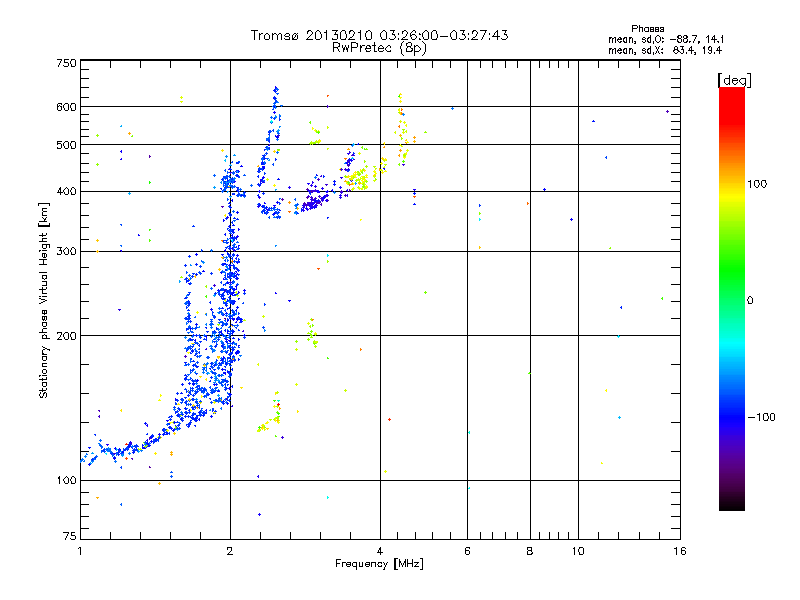Screen dimensions: 800x600
Task: Pick the black bottom of the phase colorbar
Action: pyautogui.click(x=732, y=503)
